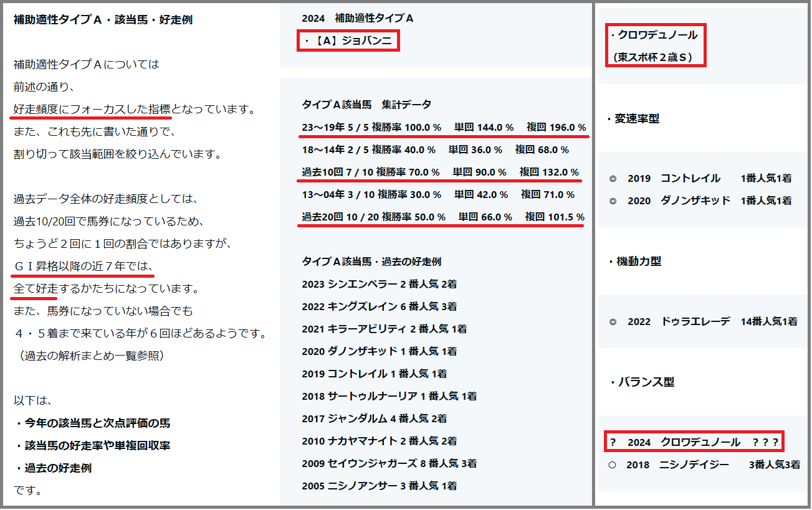Click row 2005 ニシノアンサー 3 番人気 1着
The image size is (812, 510).
coord(379,486)
